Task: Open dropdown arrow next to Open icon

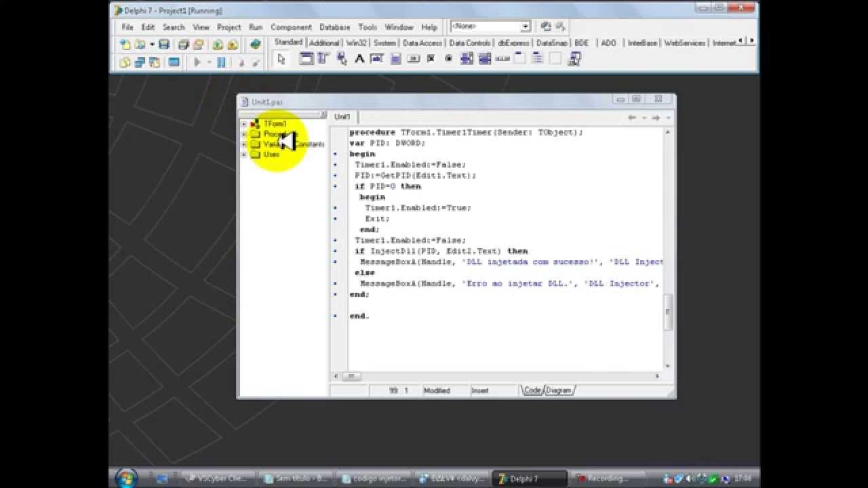Action: pyautogui.click(x=152, y=45)
